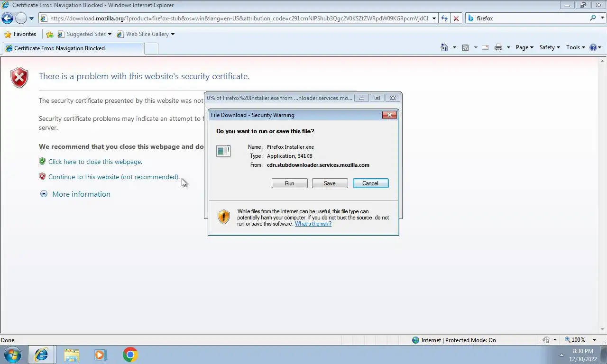Expand the More information section
Image resolution: width=607 pixels, height=364 pixels.
[75, 194]
